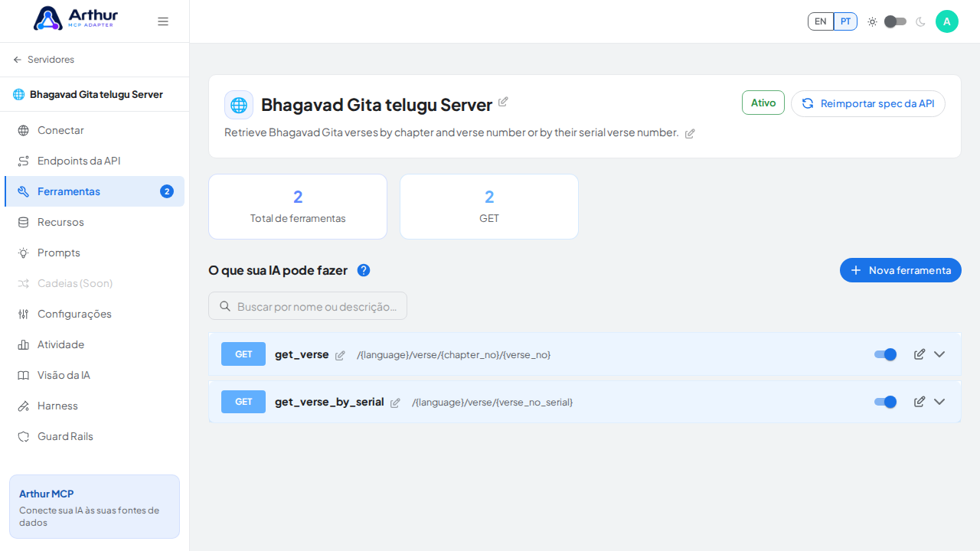Click the GET badge of get_verse_by_serial

coord(243,402)
